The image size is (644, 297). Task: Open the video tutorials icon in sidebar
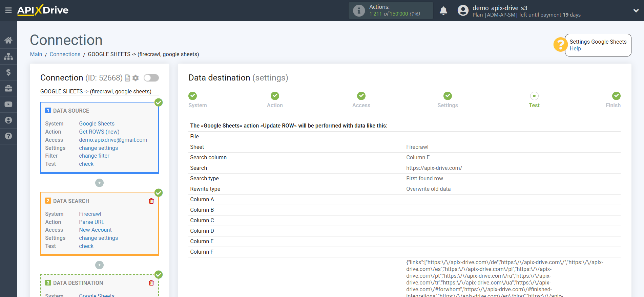pyautogui.click(x=8, y=104)
